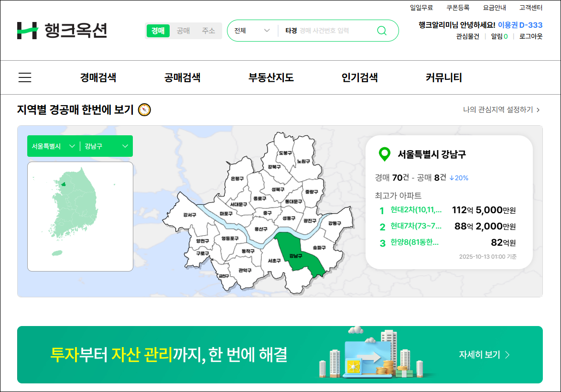Click the 요금안내 top link
This screenshot has width=561, height=392.
pyautogui.click(x=495, y=8)
